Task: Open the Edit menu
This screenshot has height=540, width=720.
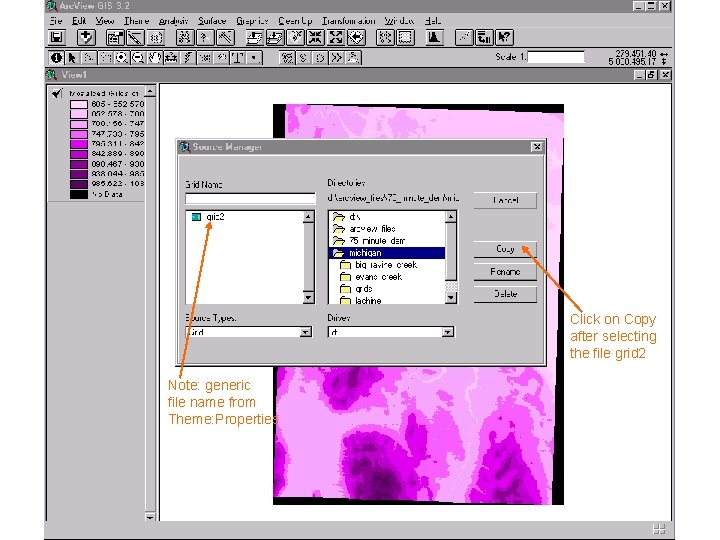Action: (x=79, y=21)
